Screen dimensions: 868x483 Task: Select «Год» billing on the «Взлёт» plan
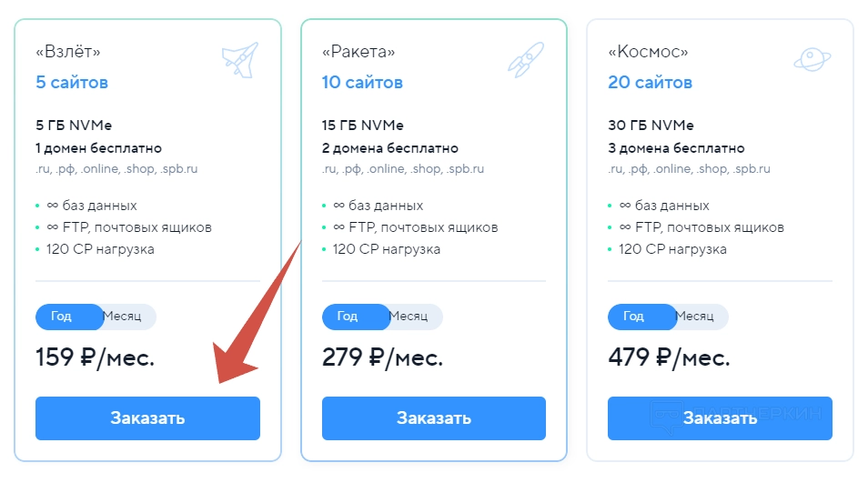point(61,317)
